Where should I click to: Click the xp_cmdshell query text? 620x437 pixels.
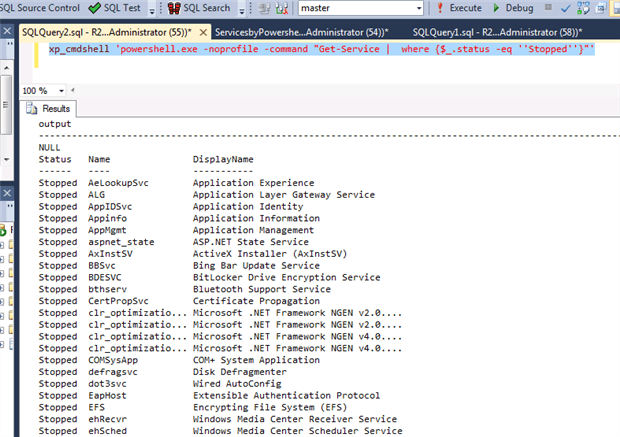[x=321, y=49]
